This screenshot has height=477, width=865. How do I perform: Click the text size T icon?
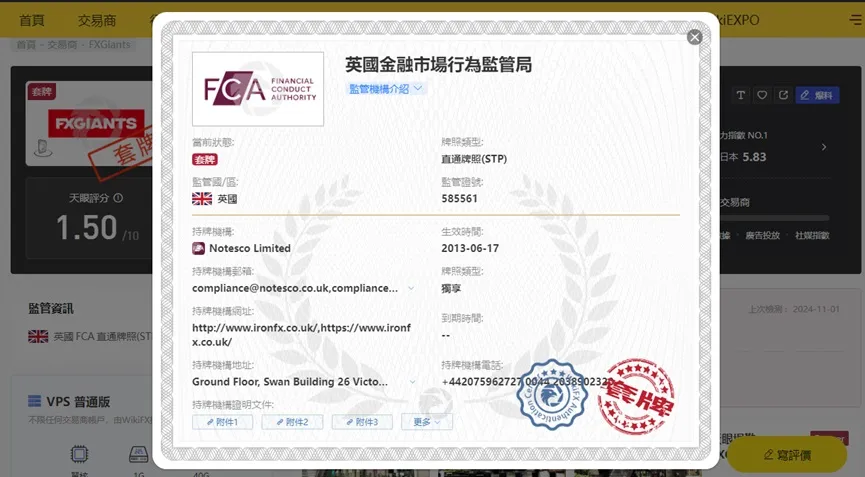click(x=740, y=95)
